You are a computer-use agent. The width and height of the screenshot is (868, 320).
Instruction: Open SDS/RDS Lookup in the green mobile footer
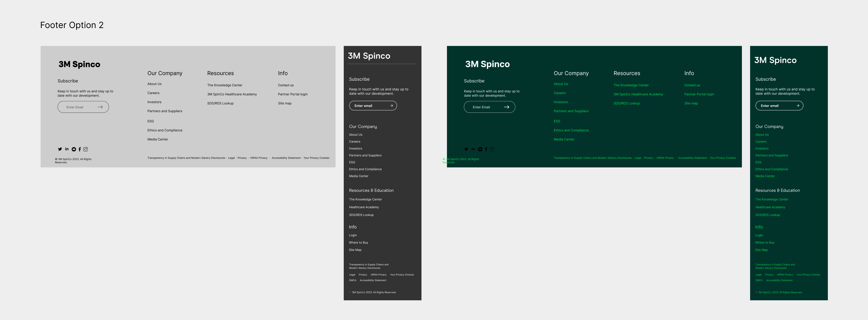(768, 215)
